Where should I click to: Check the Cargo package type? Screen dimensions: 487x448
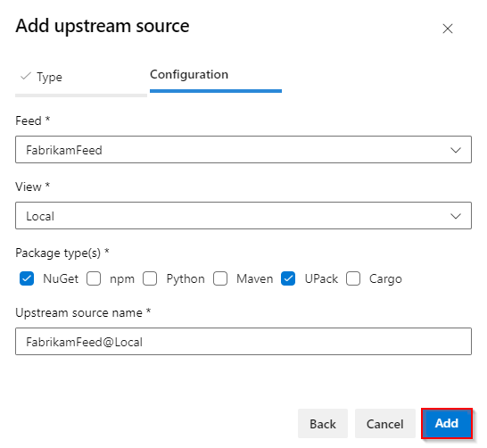coord(353,278)
